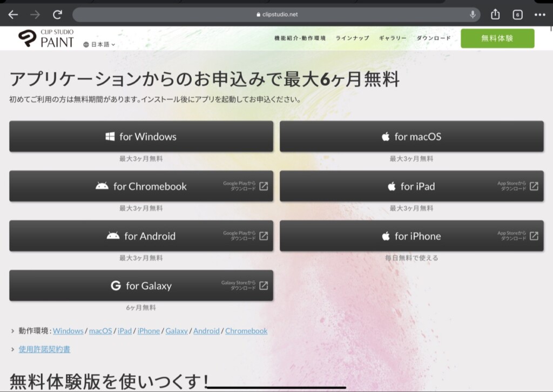
Task: Click the external link icon on Chromebook button
Action: click(x=264, y=186)
